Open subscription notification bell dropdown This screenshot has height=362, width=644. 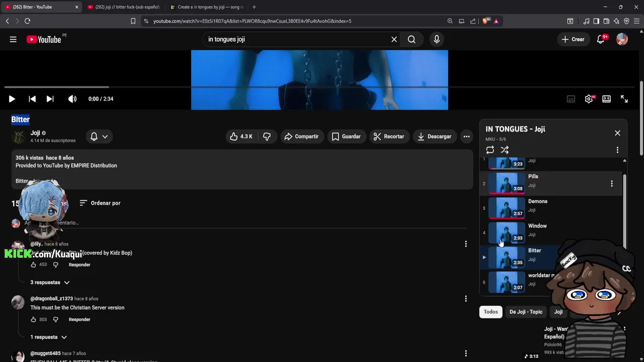tap(99, 136)
